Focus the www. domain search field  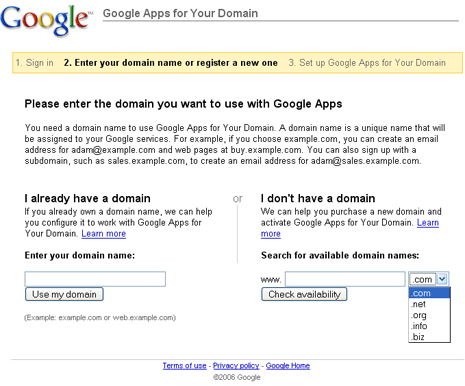pos(345,279)
